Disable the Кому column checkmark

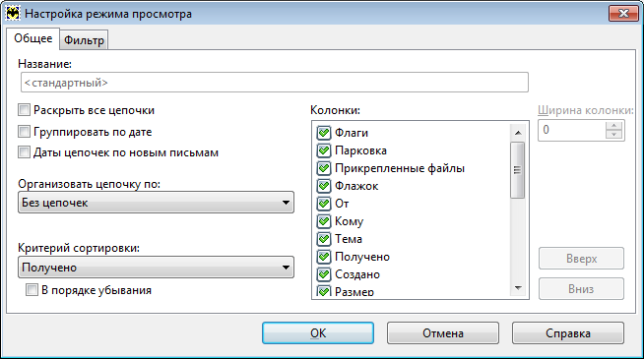click(324, 221)
